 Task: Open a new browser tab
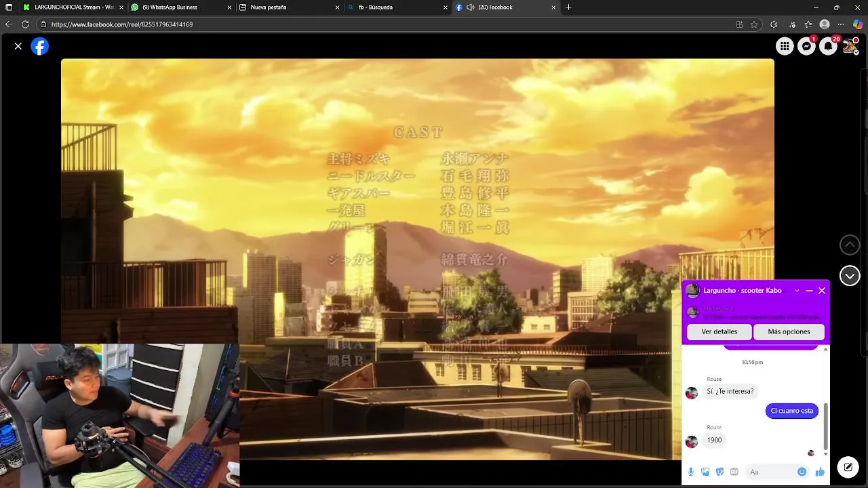point(568,7)
